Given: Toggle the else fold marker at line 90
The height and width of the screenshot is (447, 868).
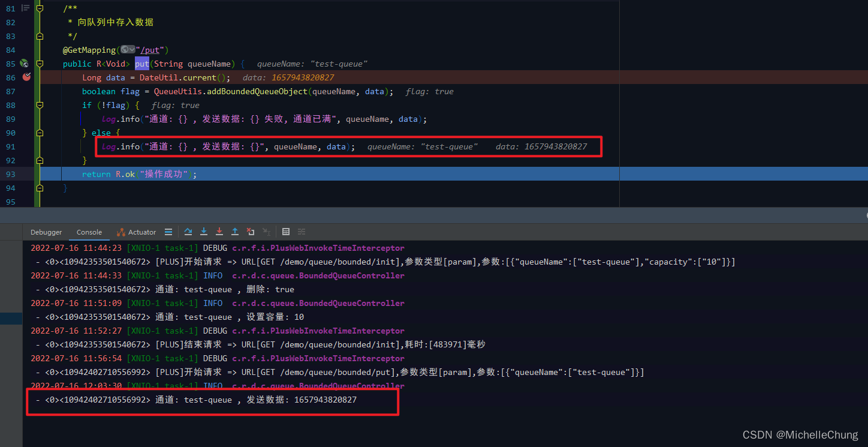Looking at the screenshot, I should tap(40, 133).
